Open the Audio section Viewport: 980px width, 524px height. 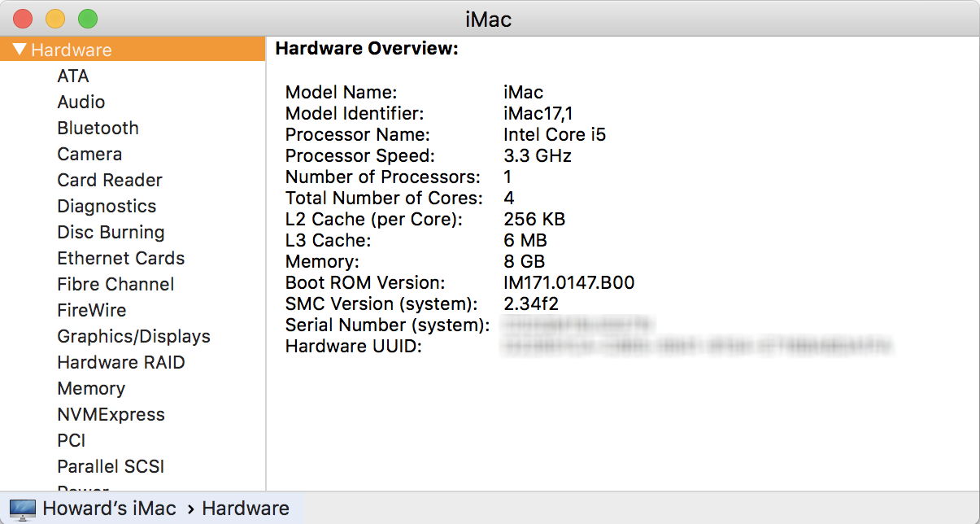click(81, 102)
